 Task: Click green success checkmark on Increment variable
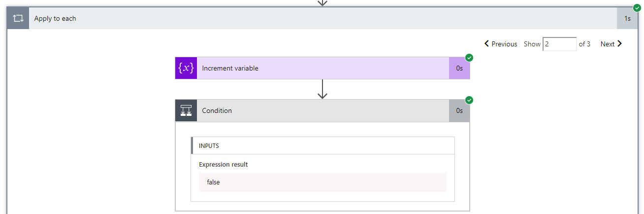[469, 58]
